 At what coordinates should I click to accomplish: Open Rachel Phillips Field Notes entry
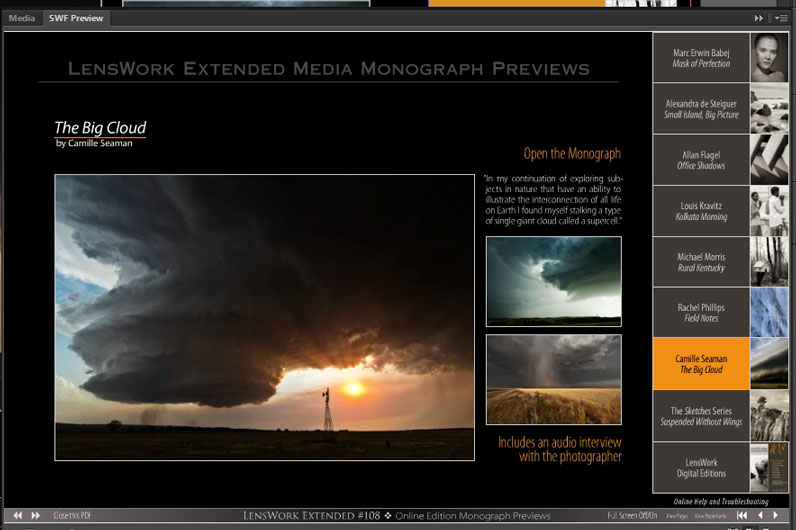pos(701,313)
